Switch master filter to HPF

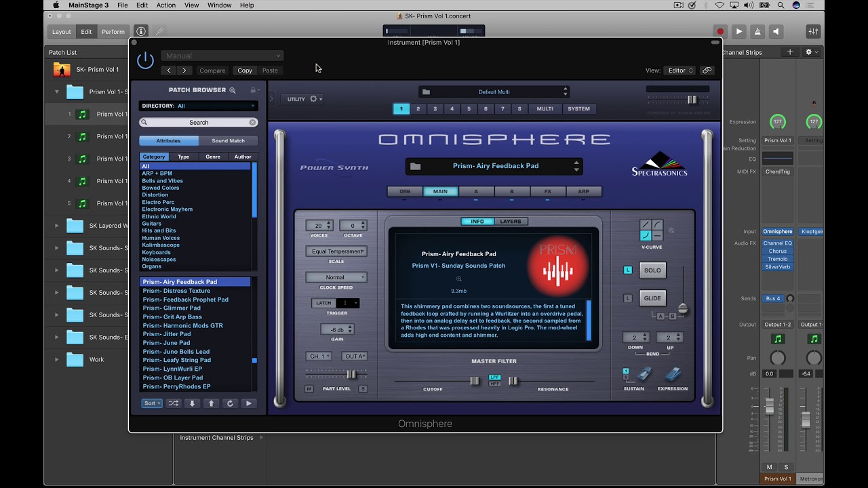click(x=495, y=384)
